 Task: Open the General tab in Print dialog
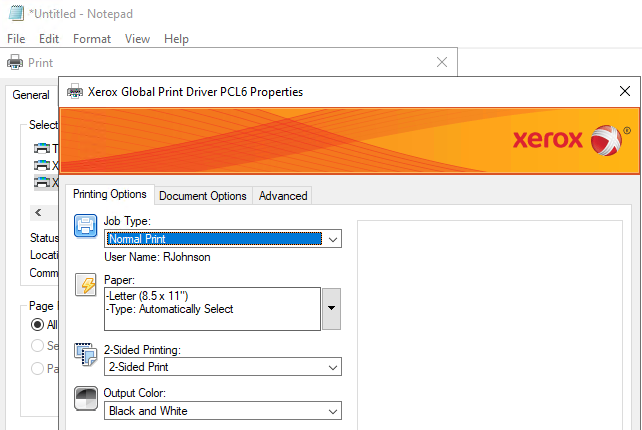click(x=31, y=95)
